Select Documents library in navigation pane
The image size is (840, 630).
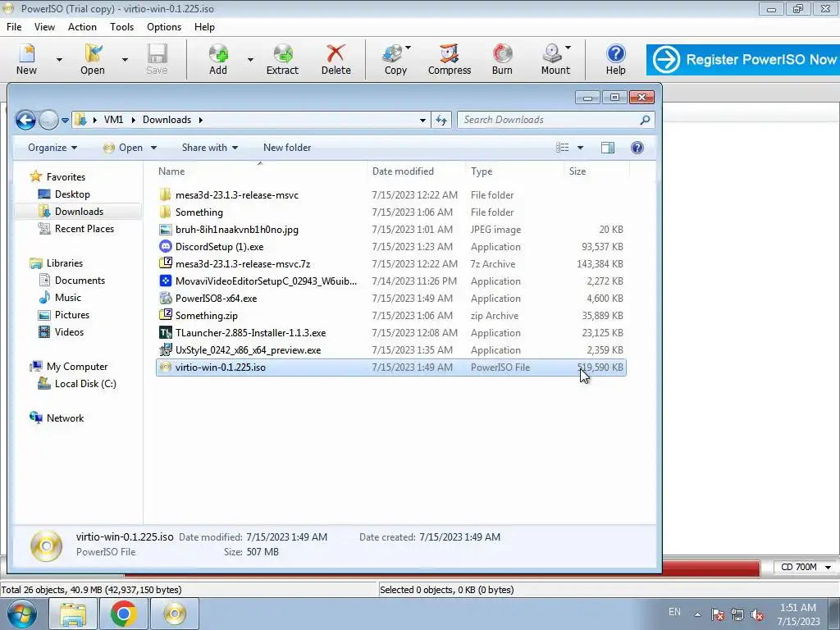80,281
